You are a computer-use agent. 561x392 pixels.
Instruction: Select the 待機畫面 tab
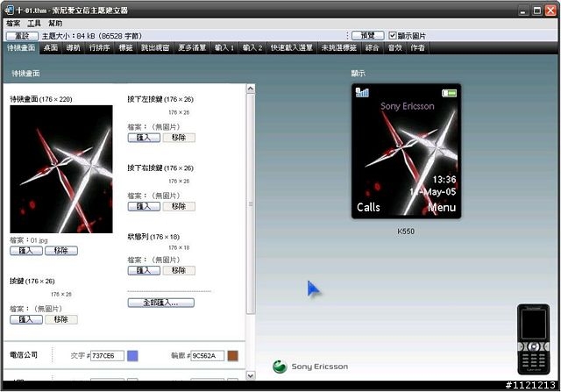tap(21, 47)
